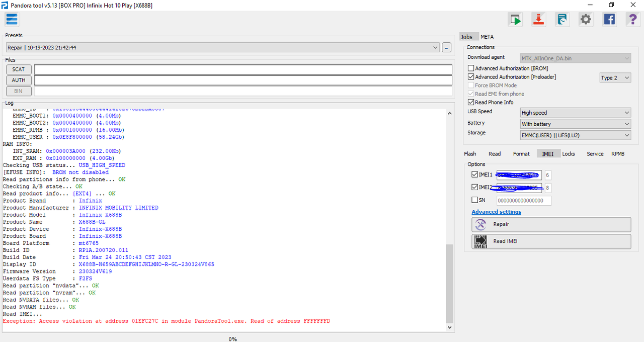The width and height of the screenshot is (644, 342).
Task: Click the BIN file path field
Action: click(243, 91)
